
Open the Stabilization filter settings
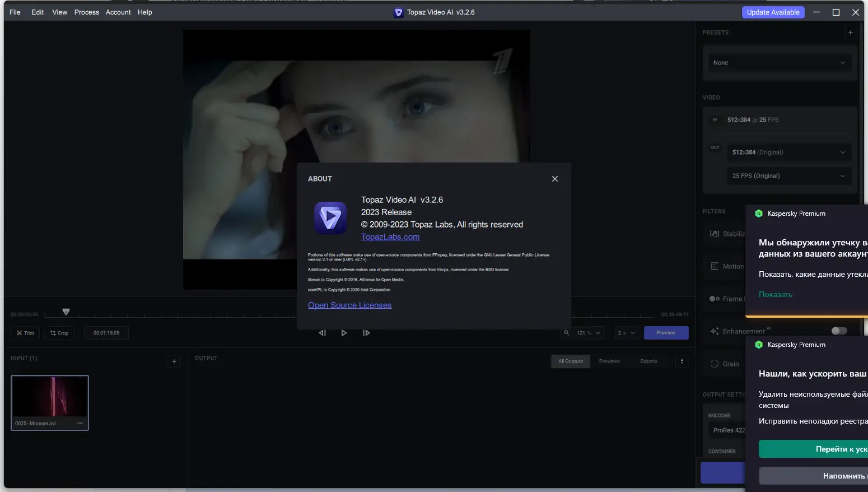click(728, 234)
